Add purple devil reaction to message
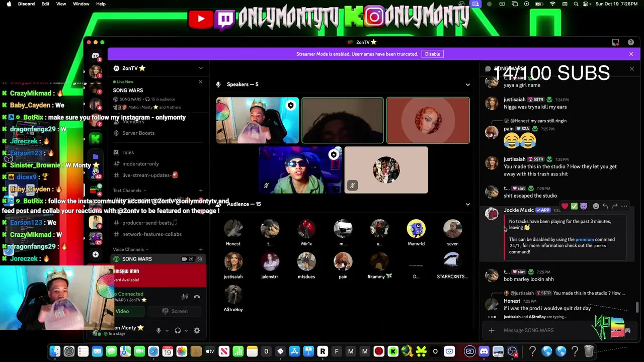The width and height of the screenshot is (644, 362). click(x=584, y=206)
